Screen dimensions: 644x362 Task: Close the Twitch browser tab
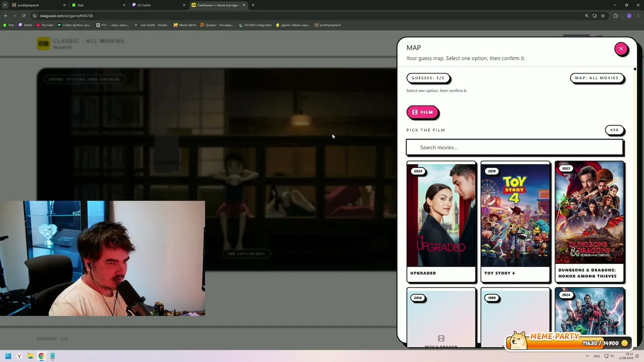[x=184, y=5]
